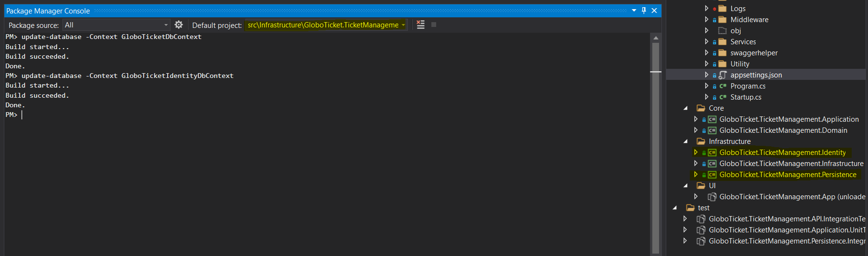Open the Package source dropdown
The height and width of the screenshot is (256, 868).
point(116,25)
